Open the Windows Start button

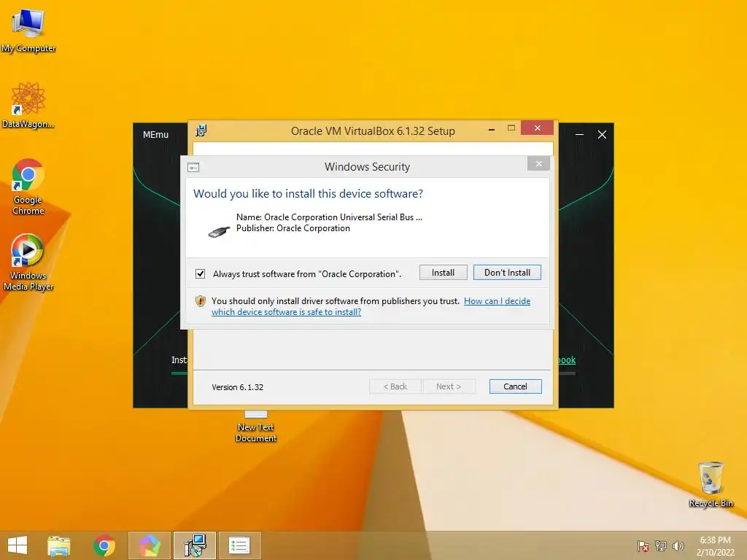click(18, 545)
